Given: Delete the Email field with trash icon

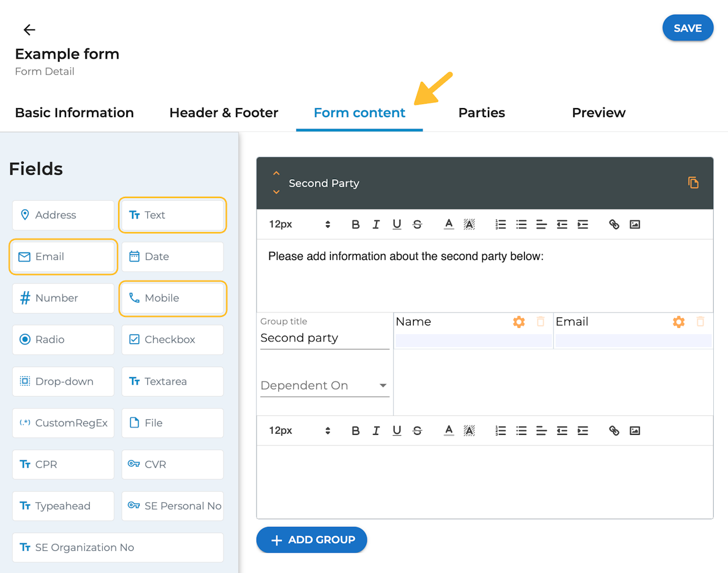Looking at the screenshot, I should click(x=700, y=322).
